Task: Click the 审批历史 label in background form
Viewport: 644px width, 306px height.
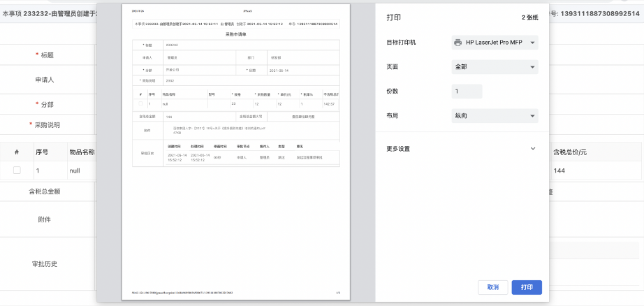Action: (45, 263)
